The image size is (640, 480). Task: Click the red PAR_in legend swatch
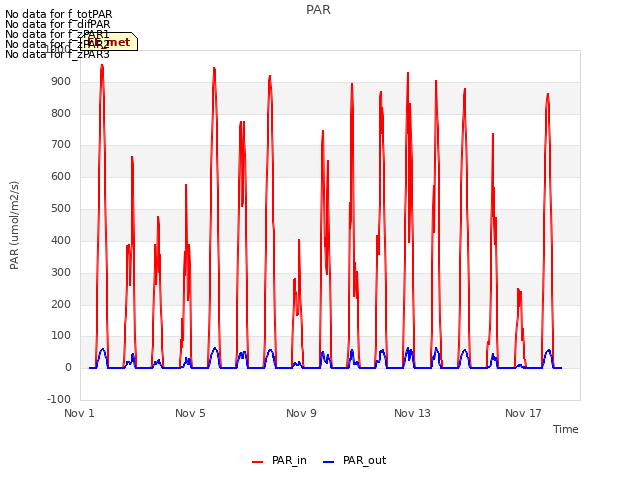click(x=258, y=462)
